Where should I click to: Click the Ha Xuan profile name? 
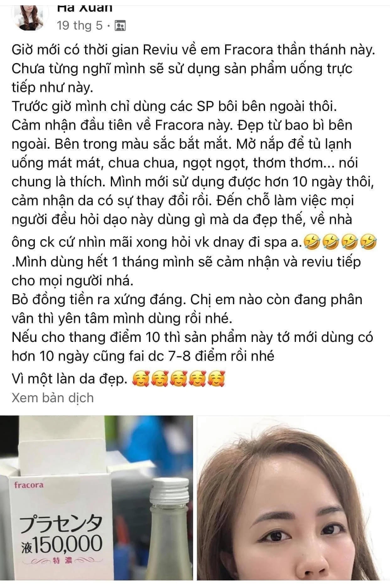tap(85, 6)
